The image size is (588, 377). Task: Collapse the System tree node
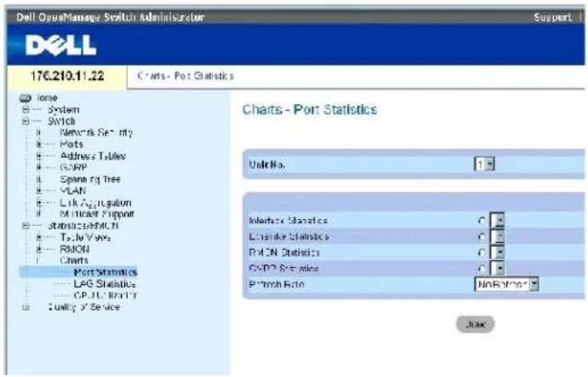(26, 110)
